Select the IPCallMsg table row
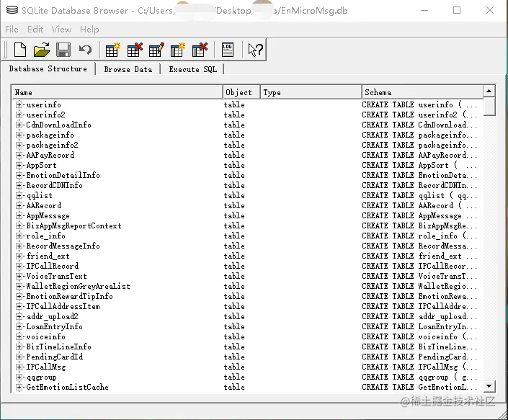The height and width of the screenshot is (420, 508). pyautogui.click(x=247, y=367)
